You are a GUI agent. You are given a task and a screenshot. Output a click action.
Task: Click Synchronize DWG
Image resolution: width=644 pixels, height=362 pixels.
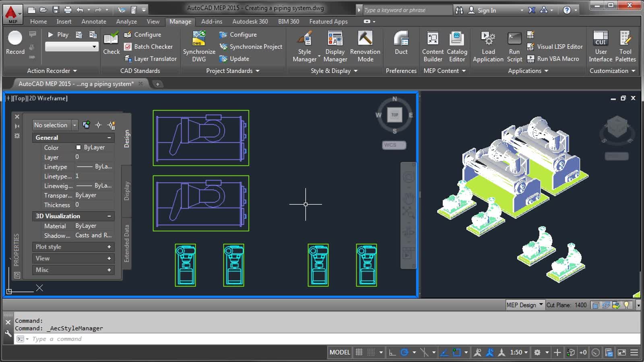(x=199, y=46)
